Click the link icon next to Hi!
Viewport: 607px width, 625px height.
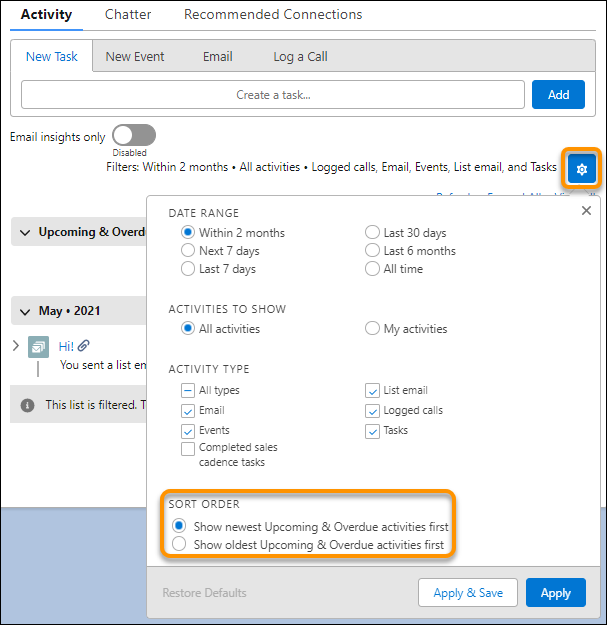coord(84,346)
